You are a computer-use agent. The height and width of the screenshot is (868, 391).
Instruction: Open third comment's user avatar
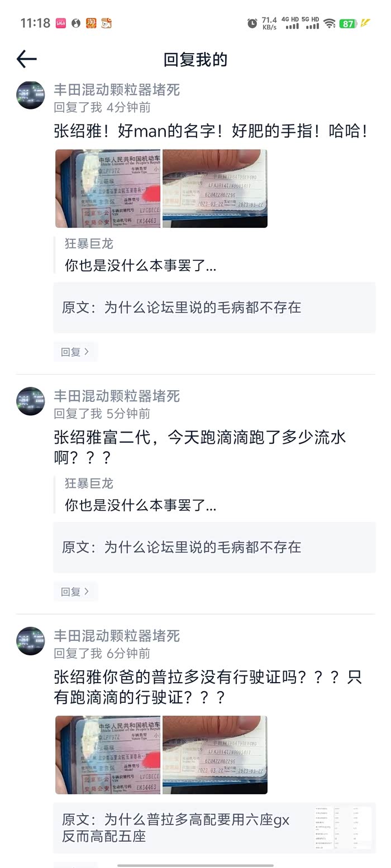(30, 641)
